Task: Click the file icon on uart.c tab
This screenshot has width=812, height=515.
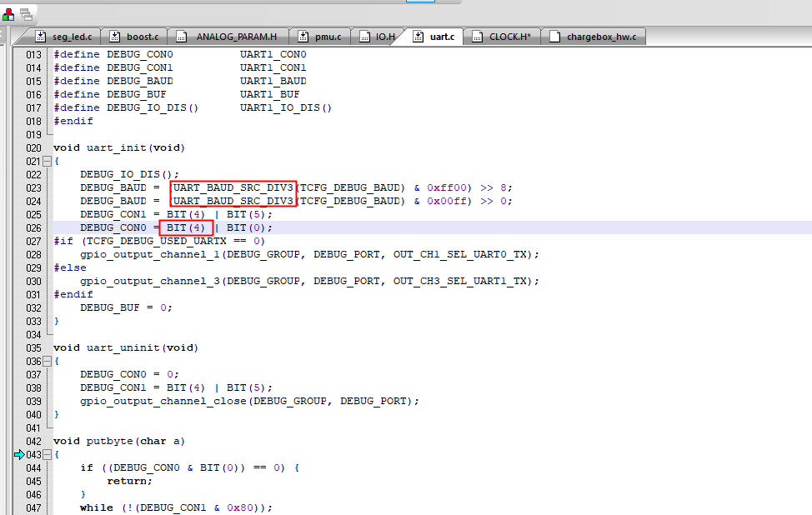Action: coord(418,37)
